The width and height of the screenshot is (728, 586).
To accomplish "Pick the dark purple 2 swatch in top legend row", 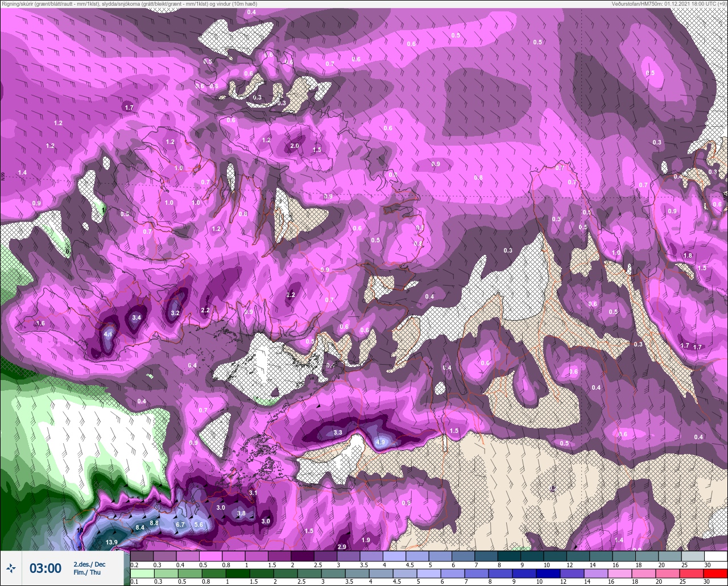I will 302,556.
